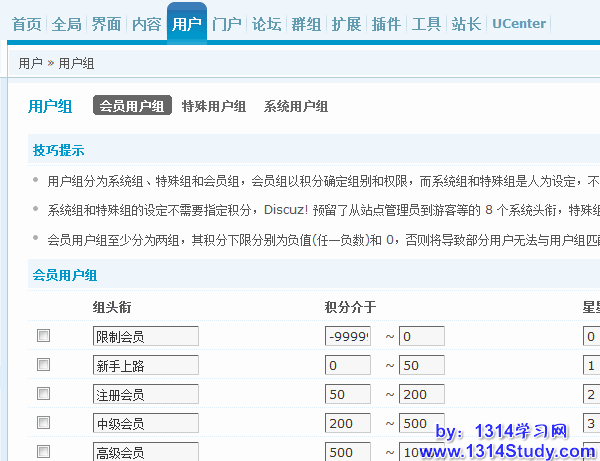Switch to the 特殊用户组 tab
The width and height of the screenshot is (600, 461).
(x=214, y=106)
